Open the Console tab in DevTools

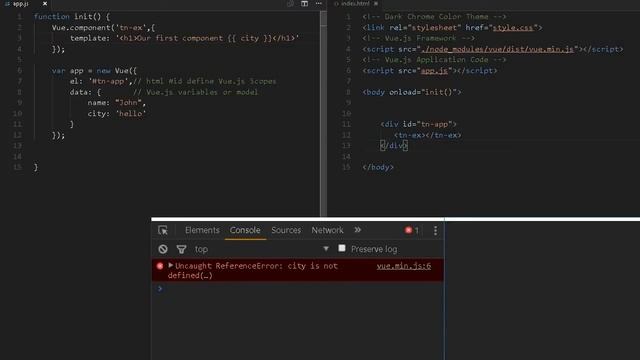tap(245, 230)
